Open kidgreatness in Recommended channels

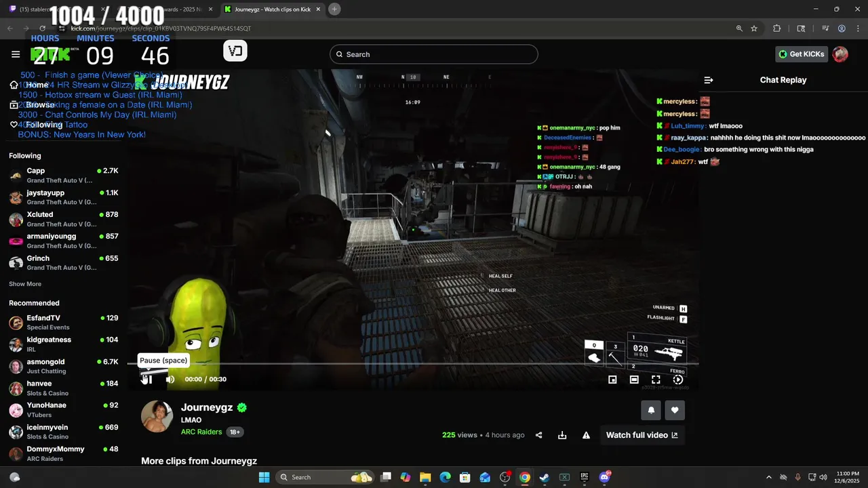(x=64, y=344)
